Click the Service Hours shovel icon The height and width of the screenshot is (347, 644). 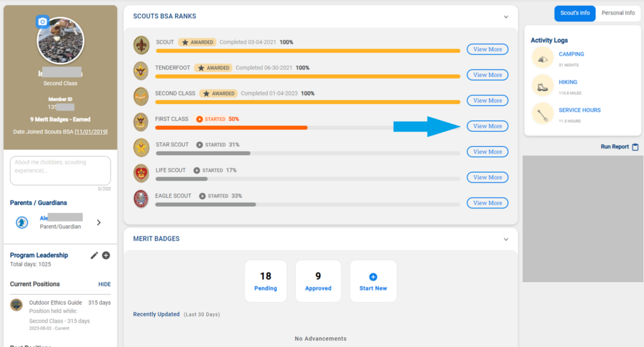(x=543, y=114)
